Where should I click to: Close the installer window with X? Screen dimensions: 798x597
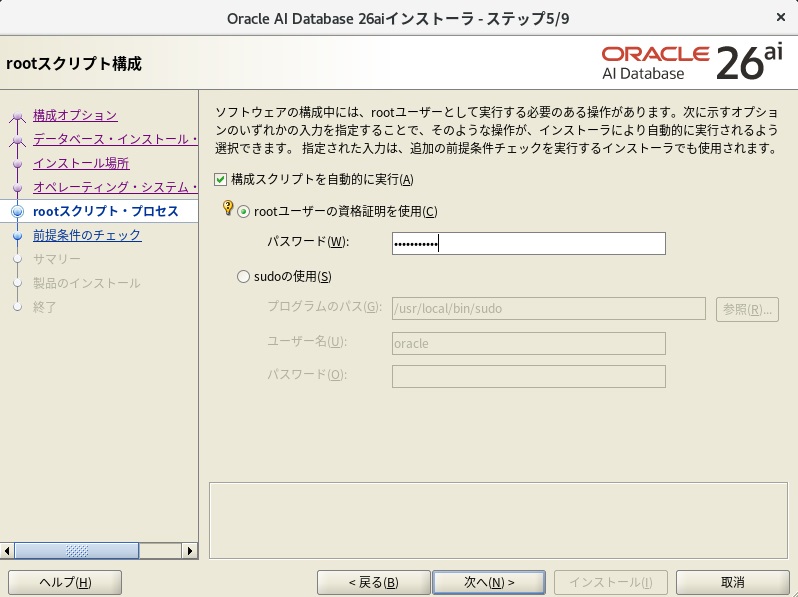(781, 18)
